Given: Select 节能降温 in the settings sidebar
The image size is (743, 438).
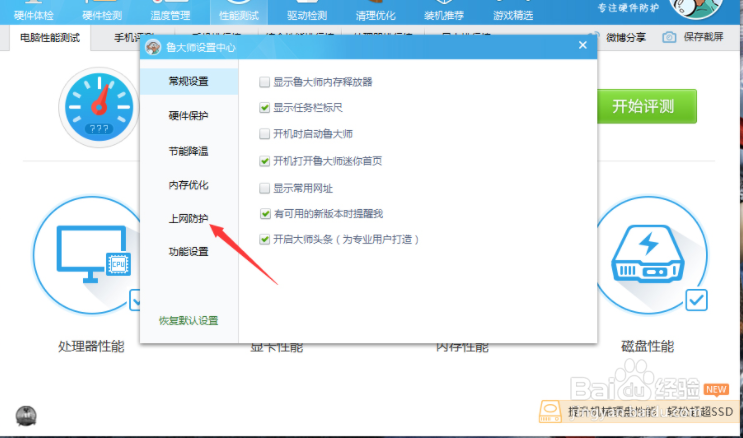Looking at the screenshot, I should (x=189, y=151).
